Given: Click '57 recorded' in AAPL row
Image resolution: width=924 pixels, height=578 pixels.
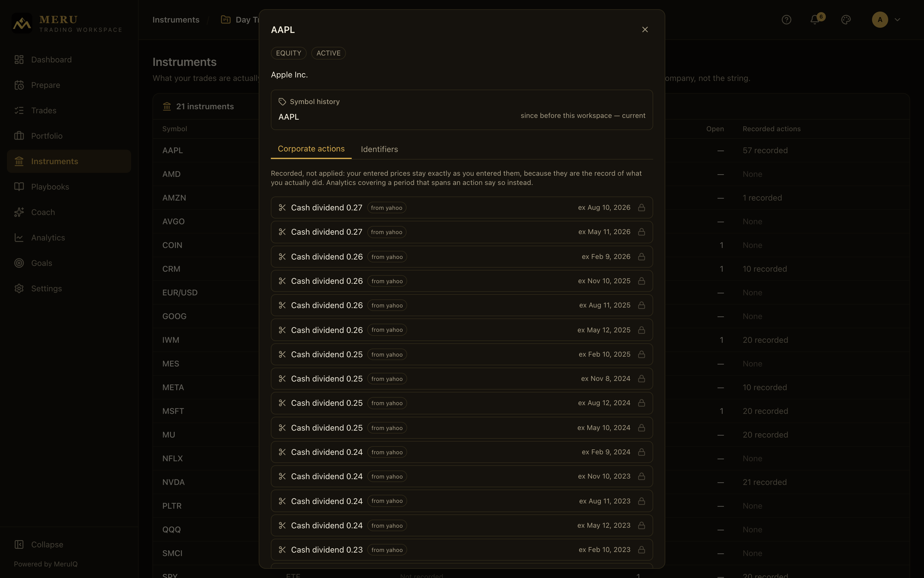Looking at the screenshot, I should click(765, 150).
